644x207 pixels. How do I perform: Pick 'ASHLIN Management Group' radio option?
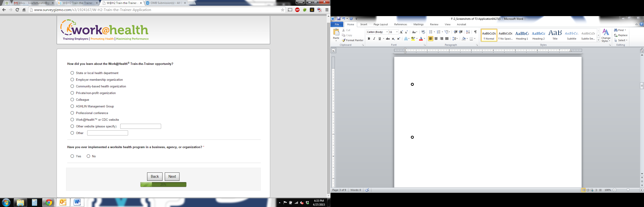point(72,106)
